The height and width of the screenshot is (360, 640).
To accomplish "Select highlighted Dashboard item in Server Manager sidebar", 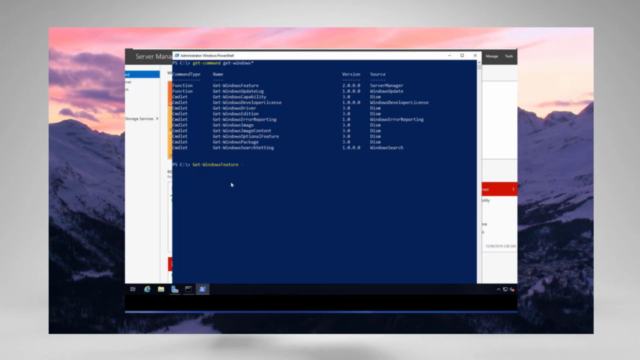I will pos(142,74).
